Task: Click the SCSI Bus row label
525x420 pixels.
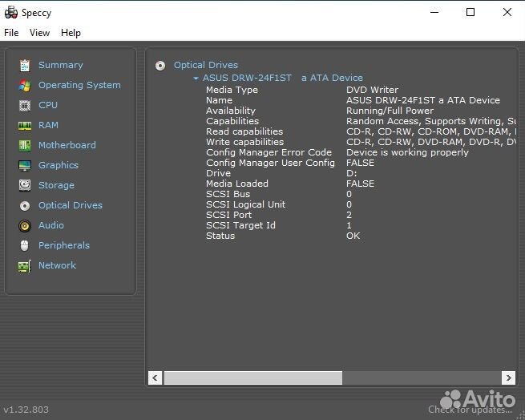Action: [228, 194]
